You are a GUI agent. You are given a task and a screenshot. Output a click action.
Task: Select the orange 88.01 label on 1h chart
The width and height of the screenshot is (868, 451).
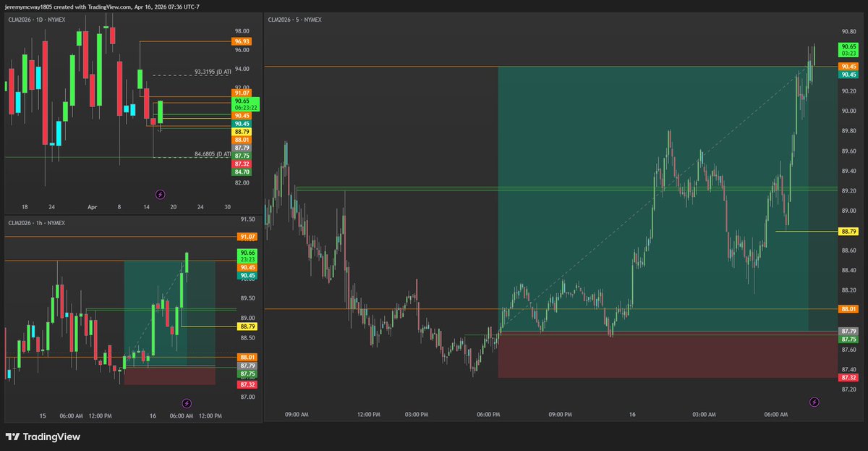246,358
